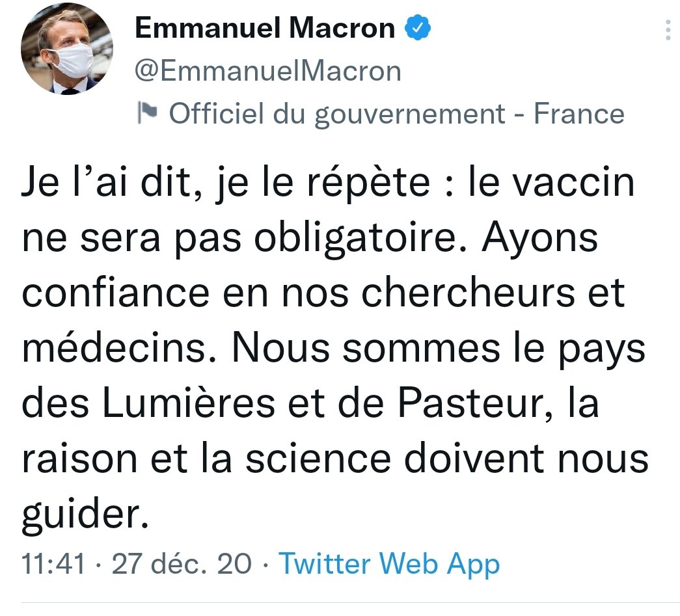Click the "27 déc. 20" date
The image size is (680, 616).
click(x=182, y=563)
